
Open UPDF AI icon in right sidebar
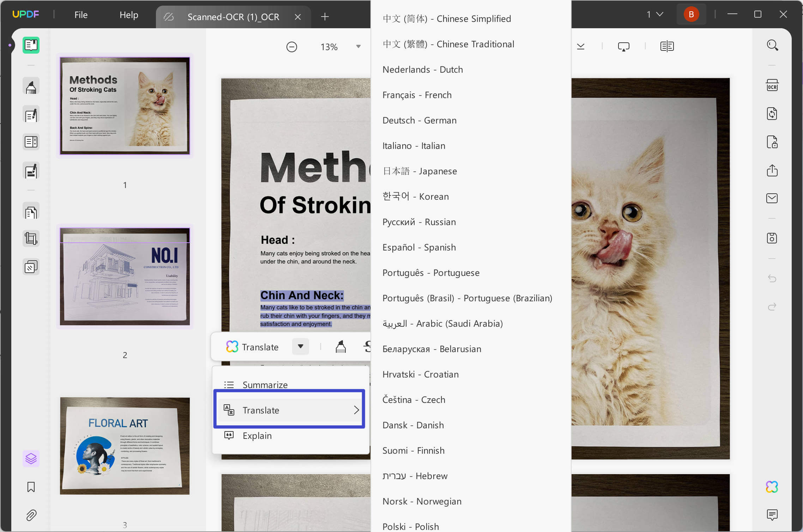[772, 487]
